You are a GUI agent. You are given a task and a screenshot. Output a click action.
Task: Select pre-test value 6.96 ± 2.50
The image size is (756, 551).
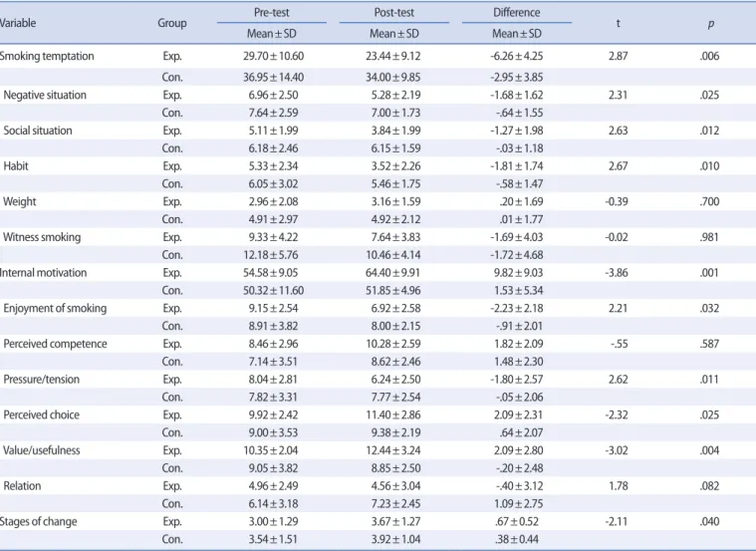273,95
